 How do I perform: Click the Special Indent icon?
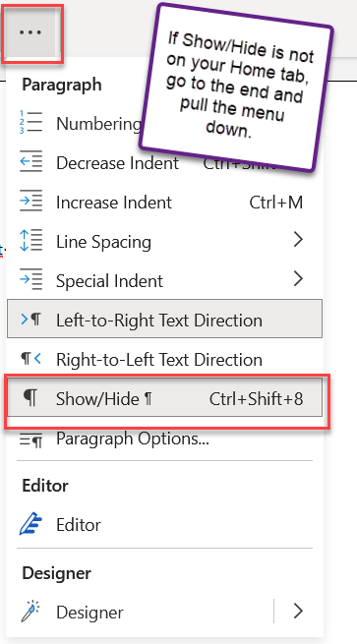pos(30,279)
